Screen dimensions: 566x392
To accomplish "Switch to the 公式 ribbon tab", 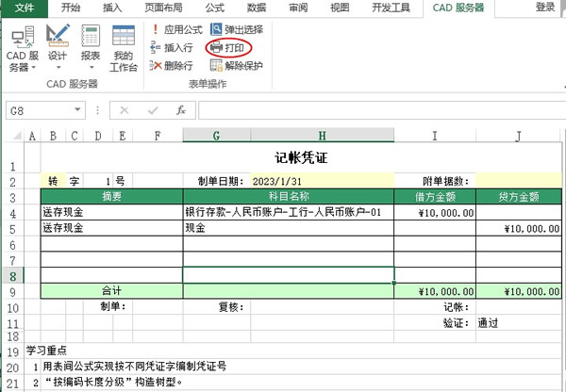I will click(x=214, y=8).
